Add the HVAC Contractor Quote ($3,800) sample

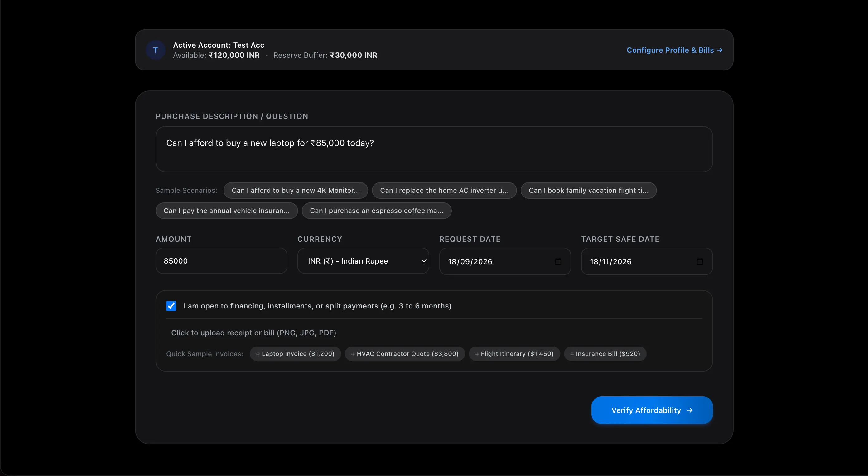(x=404, y=354)
